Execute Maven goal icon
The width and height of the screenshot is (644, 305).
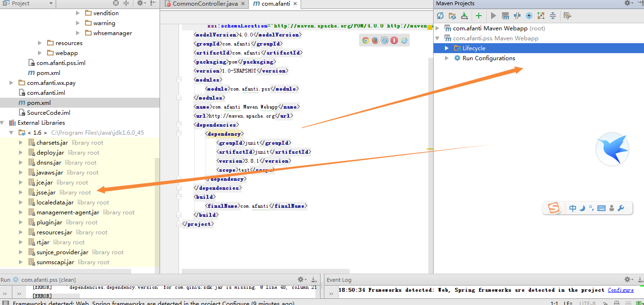(505, 16)
